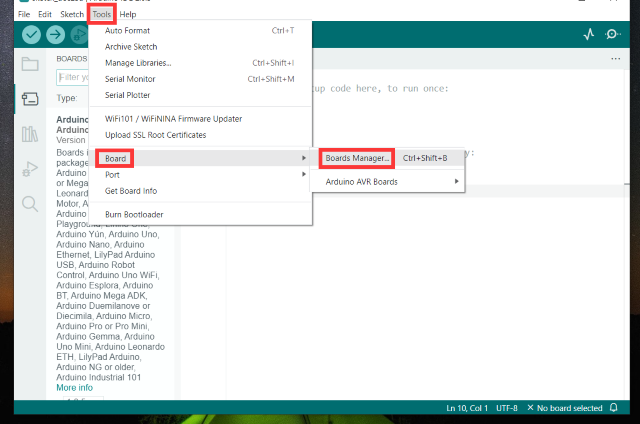
Task: Select WiFi101 / WiFiNINA Firmware Updater
Action: [200, 119]
